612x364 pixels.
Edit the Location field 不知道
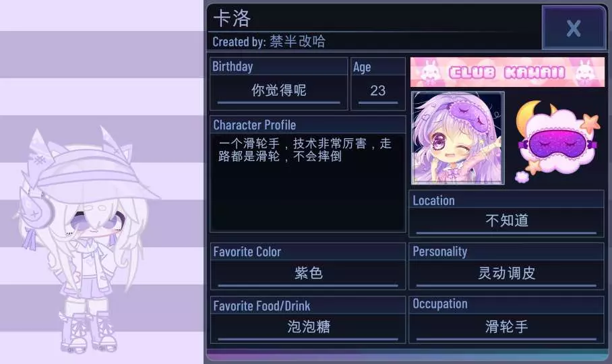tap(507, 221)
